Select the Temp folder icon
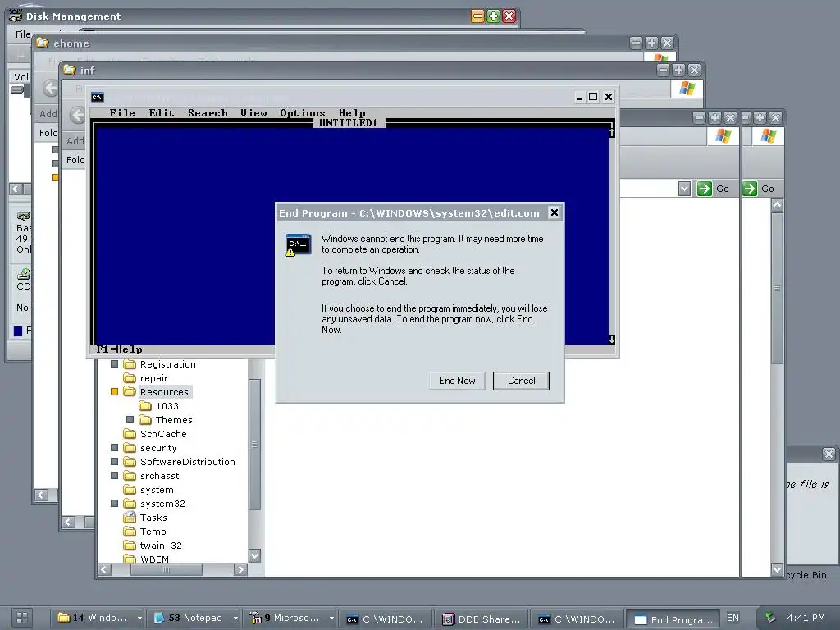This screenshot has width=840, height=630. coord(130,532)
